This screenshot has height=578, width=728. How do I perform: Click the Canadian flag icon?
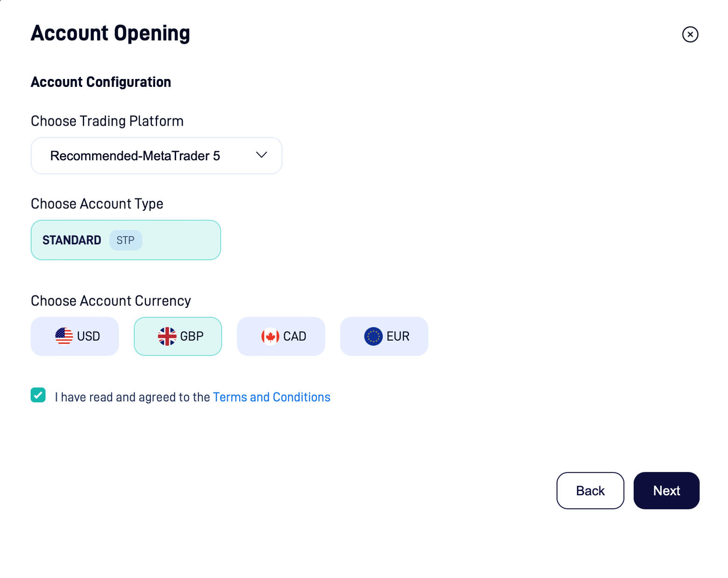point(270,336)
